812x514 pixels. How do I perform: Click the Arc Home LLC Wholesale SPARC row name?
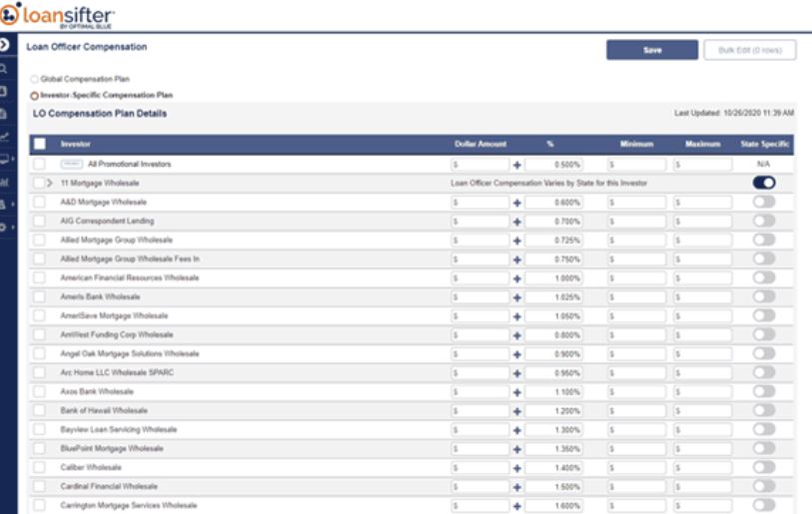point(117,372)
